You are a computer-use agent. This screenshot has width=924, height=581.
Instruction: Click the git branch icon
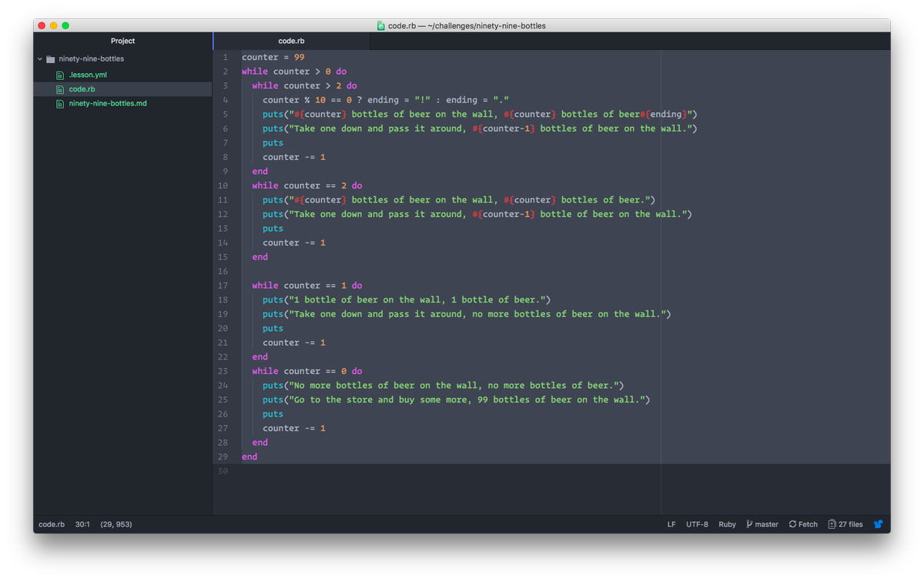click(749, 524)
